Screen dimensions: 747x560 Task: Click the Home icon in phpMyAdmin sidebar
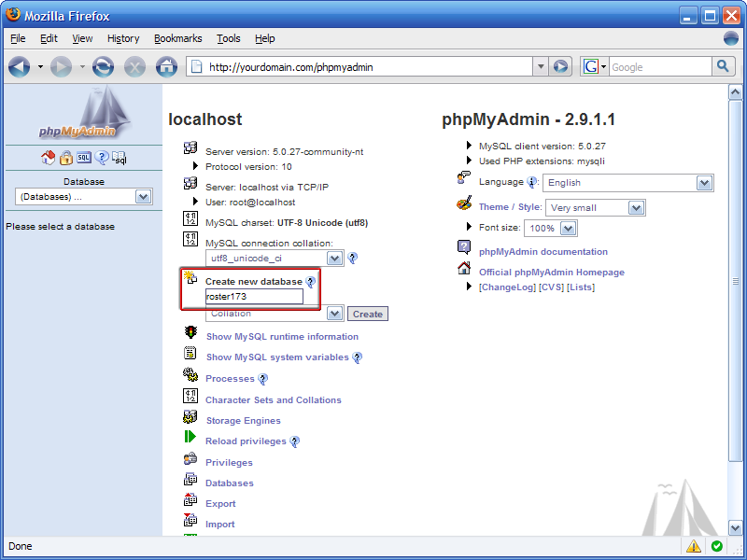[x=48, y=158]
